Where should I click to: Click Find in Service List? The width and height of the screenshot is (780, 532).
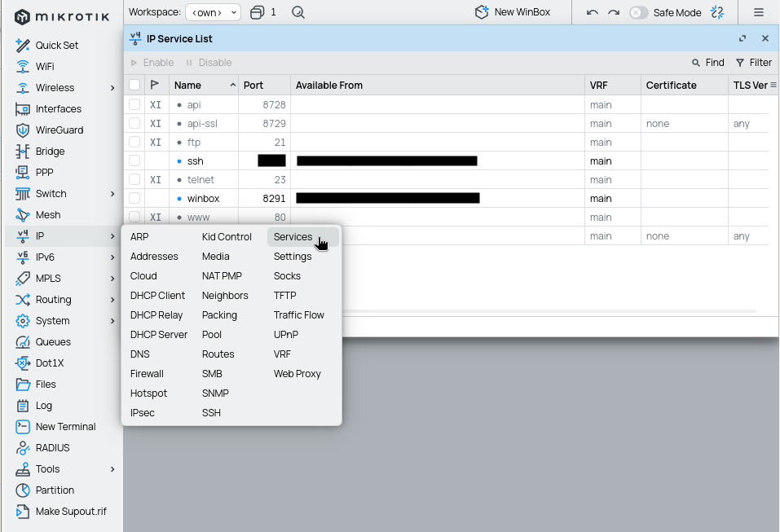[x=708, y=63]
